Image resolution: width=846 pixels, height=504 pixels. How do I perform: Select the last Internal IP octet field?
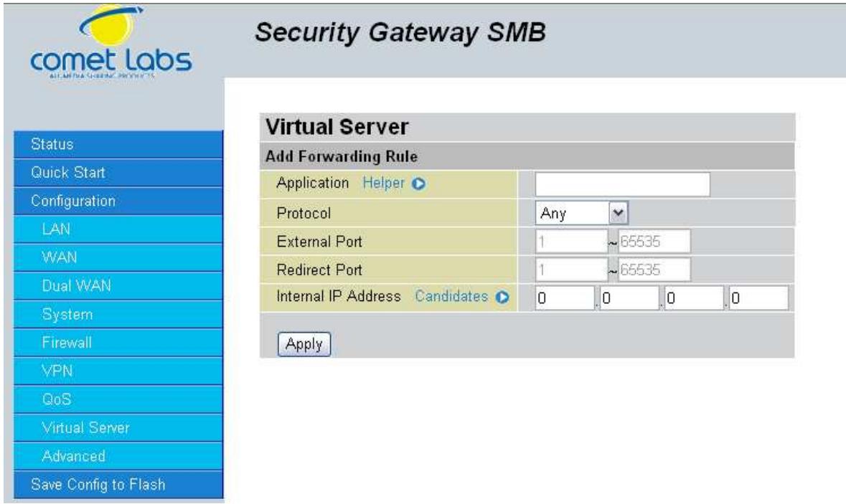coord(758,298)
